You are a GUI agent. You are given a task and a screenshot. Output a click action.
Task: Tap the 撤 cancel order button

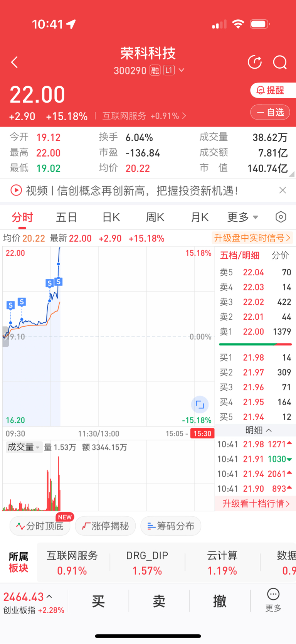(x=220, y=601)
